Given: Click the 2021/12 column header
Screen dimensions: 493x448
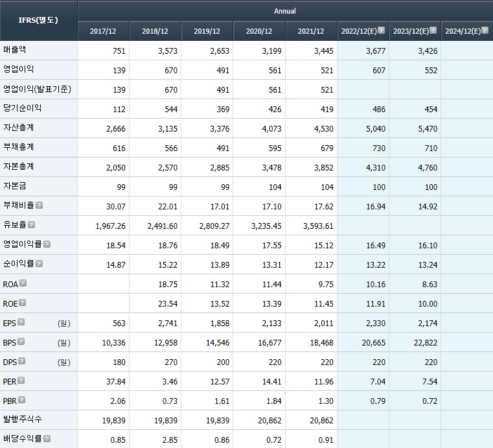Looking at the screenshot, I should [311, 31].
